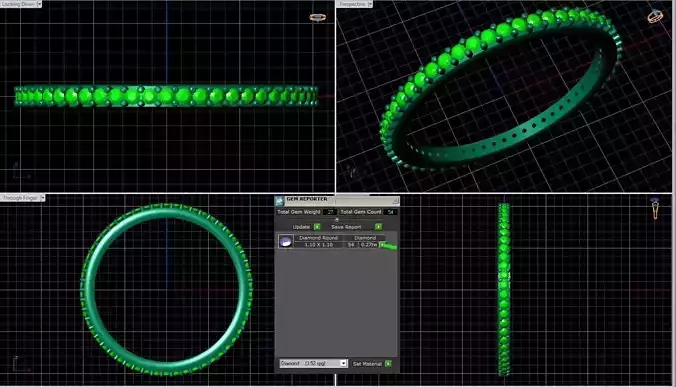Open the Perspective viewport dropdown arrow

click(x=370, y=4)
